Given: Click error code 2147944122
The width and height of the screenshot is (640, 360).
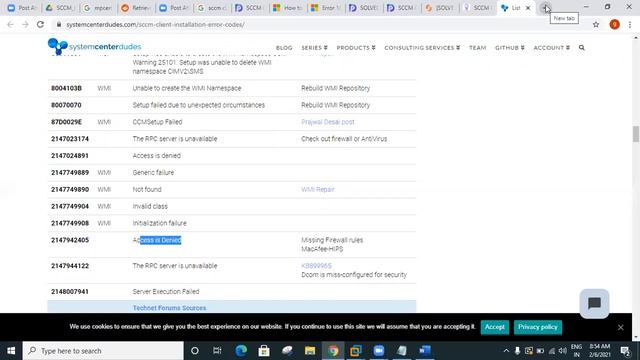Looking at the screenshot, I should [x=70, y=266].
